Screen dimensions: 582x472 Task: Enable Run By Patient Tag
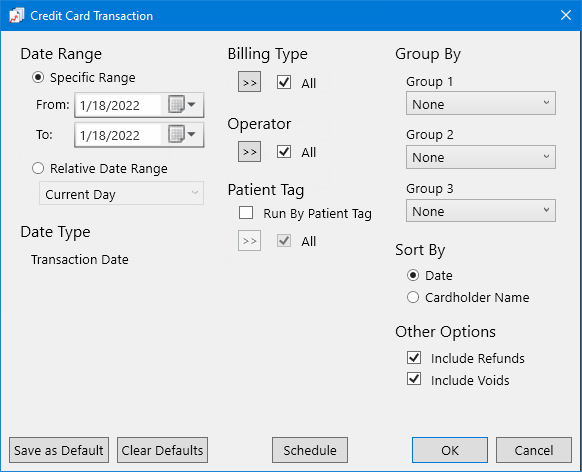(246, 213)
